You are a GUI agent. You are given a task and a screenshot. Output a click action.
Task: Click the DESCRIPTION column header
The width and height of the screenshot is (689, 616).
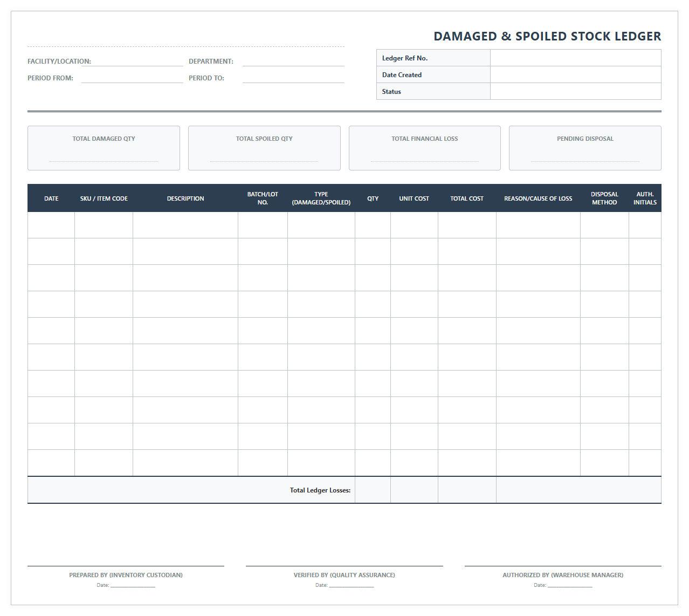click(185, 199)
